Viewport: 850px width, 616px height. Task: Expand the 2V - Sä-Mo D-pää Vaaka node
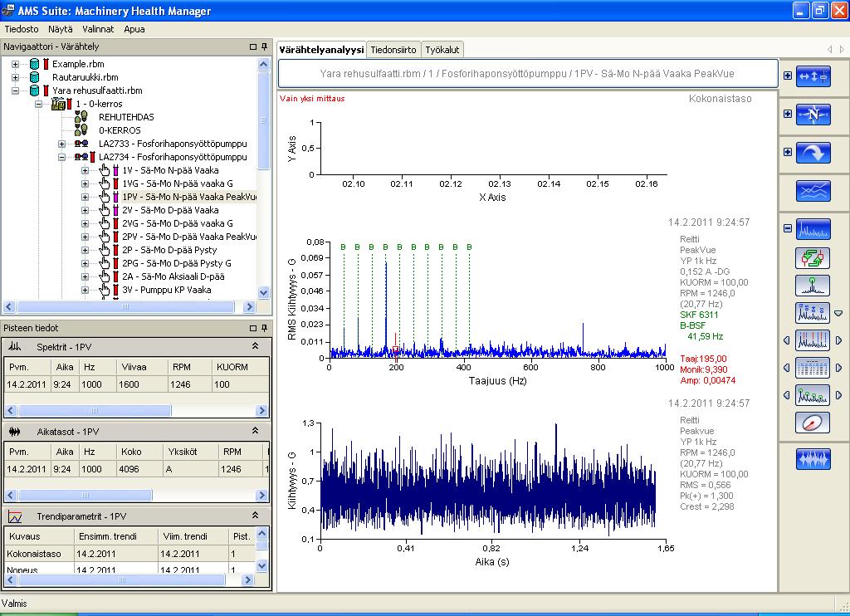coord(85,210)
